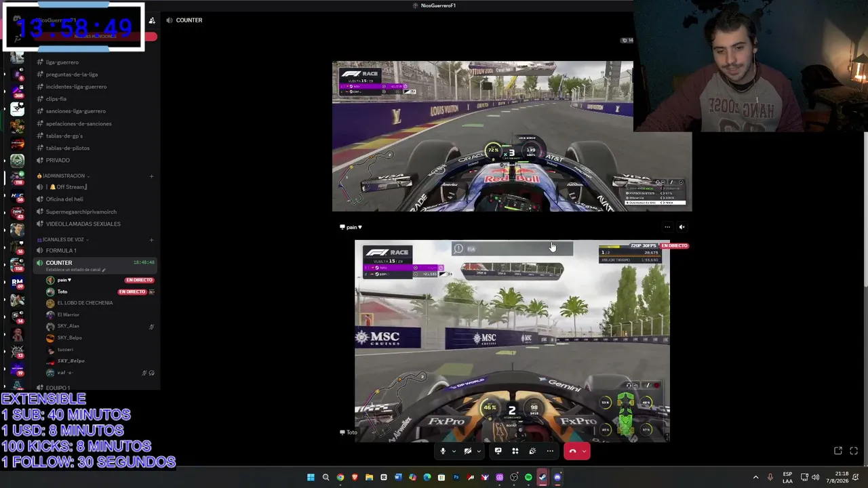Open activities grid icon in call bar
This screenshot has height=488, width=868.
(515, 451)
